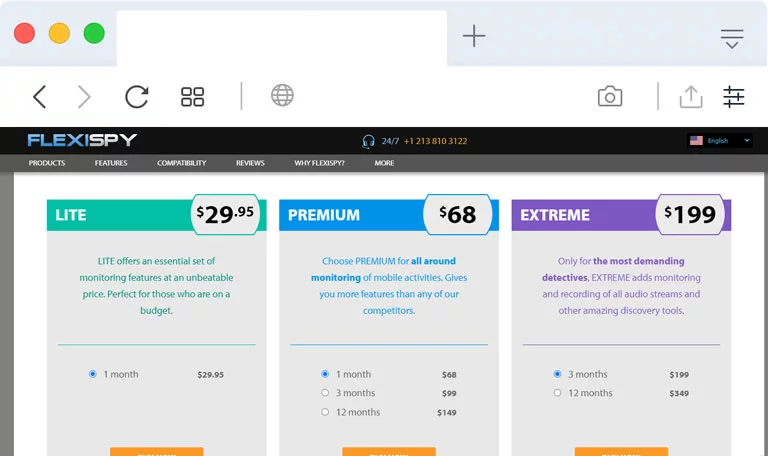Select the Lite 1 month radio option
Viewport: 768px width, 456px height.
(x=93, y=374)
